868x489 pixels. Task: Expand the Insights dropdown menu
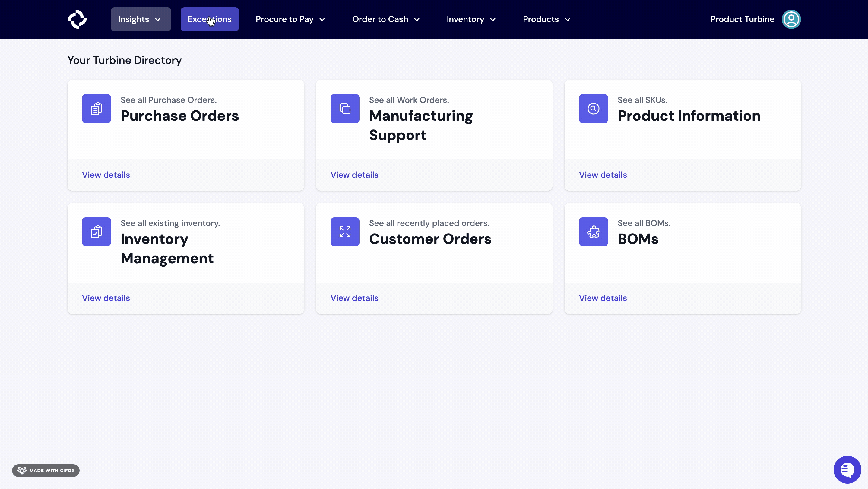point(141,19)
